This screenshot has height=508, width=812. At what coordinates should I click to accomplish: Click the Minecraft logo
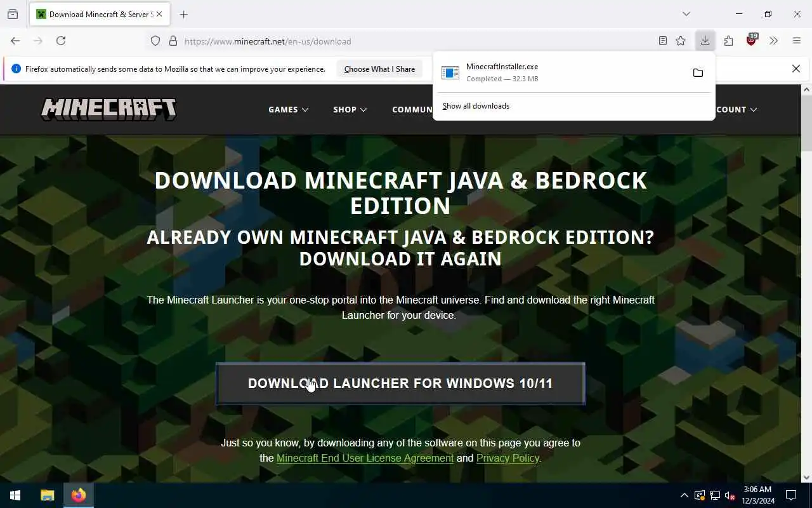108,109
